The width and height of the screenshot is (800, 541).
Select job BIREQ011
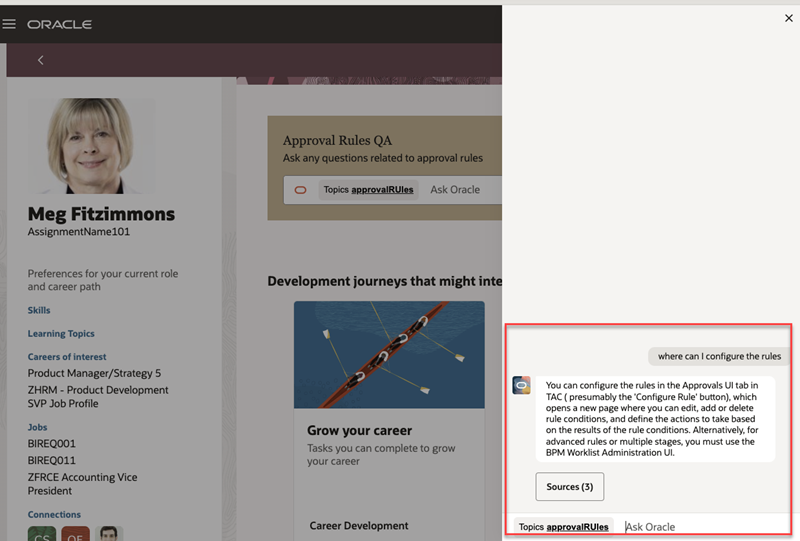click(x=52, y=460)
